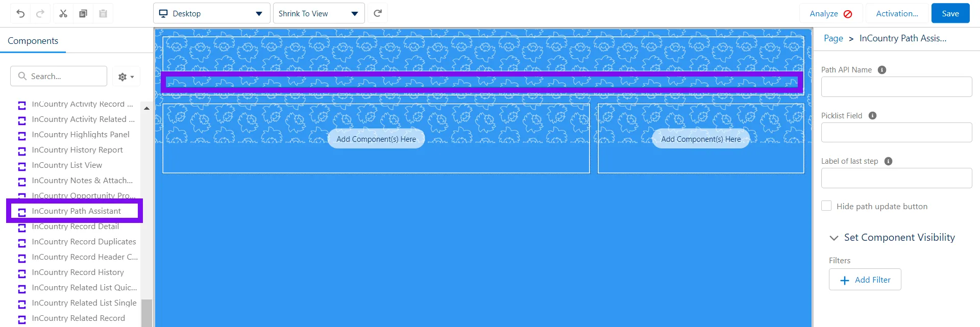
Task: Open info tooltip for Path API Name
Action: coord(881,70)
